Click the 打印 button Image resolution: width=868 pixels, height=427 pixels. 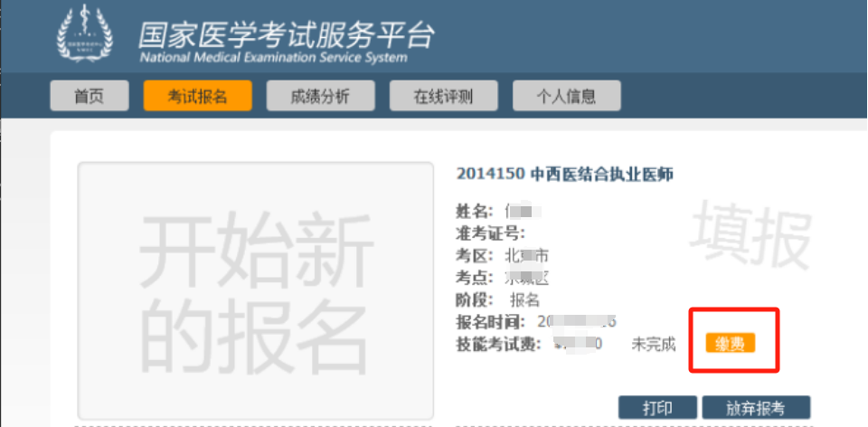pyautogui.click(x=657, y=408)
